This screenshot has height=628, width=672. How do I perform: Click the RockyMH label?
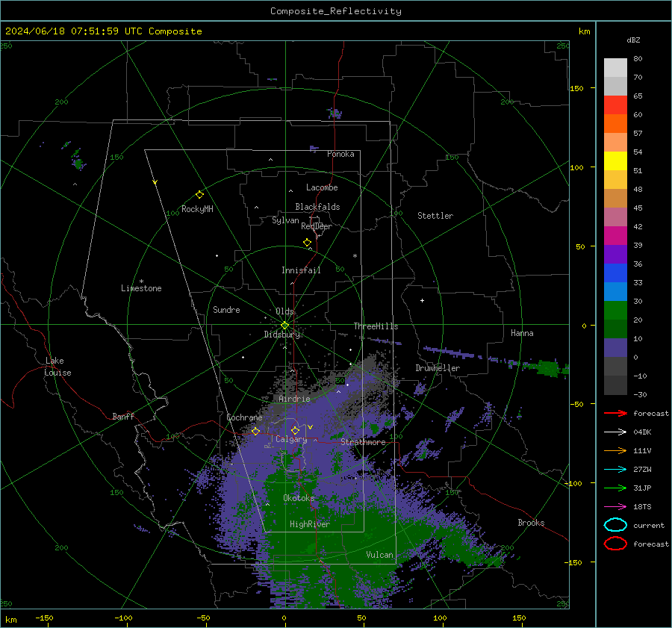(x=197, y=209)
